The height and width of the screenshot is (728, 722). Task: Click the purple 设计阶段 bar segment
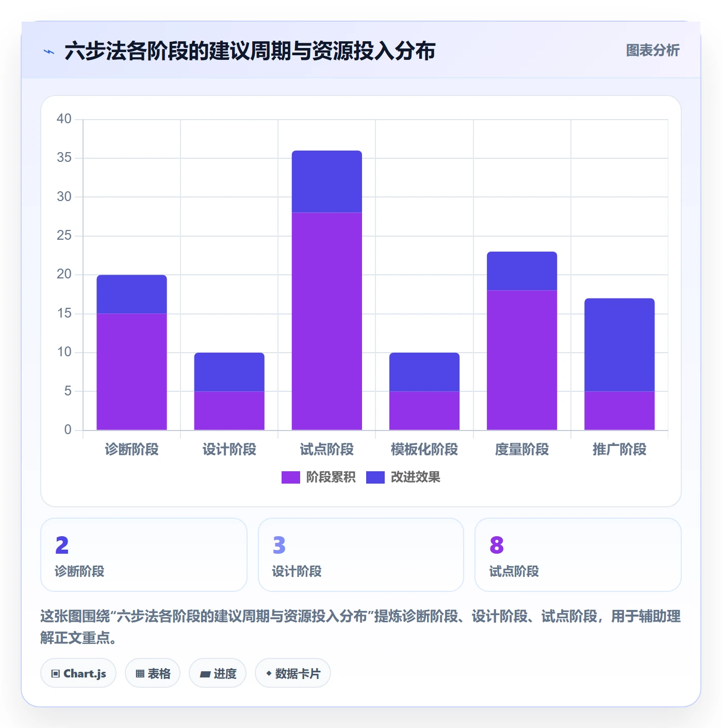coord(229,411)
